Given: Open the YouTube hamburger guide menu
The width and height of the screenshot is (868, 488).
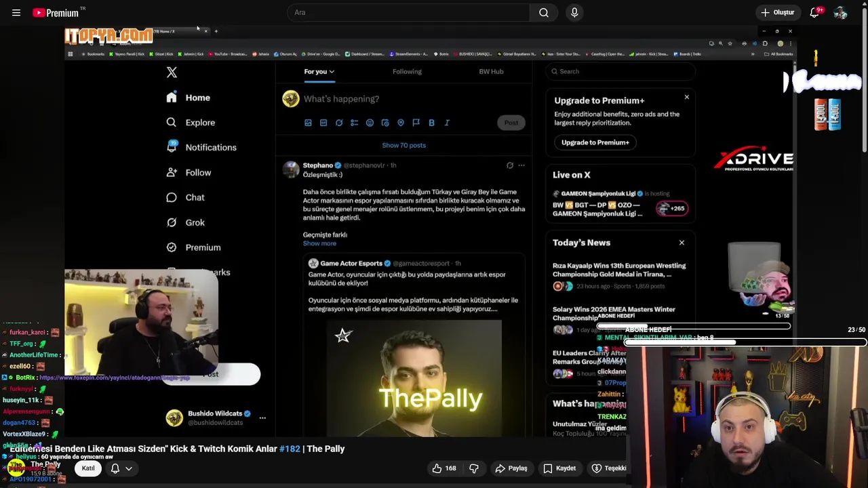Looking at the screenshot, I should [x=16, y=12].
